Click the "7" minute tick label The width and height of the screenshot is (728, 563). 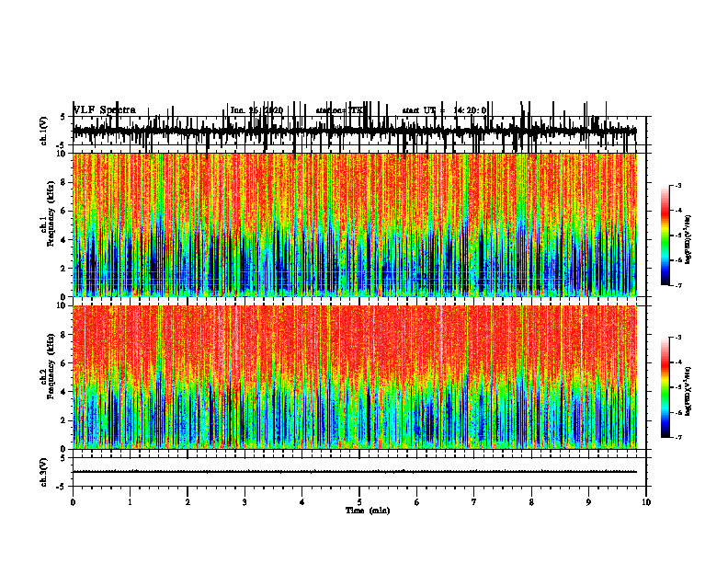pyautogui.click(x=474, y=502)
